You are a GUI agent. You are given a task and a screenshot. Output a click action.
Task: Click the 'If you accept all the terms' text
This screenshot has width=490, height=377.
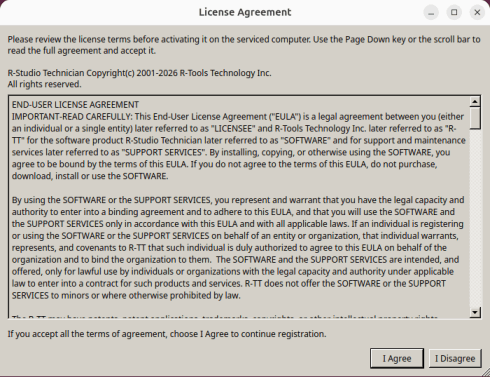coord(167,334)
